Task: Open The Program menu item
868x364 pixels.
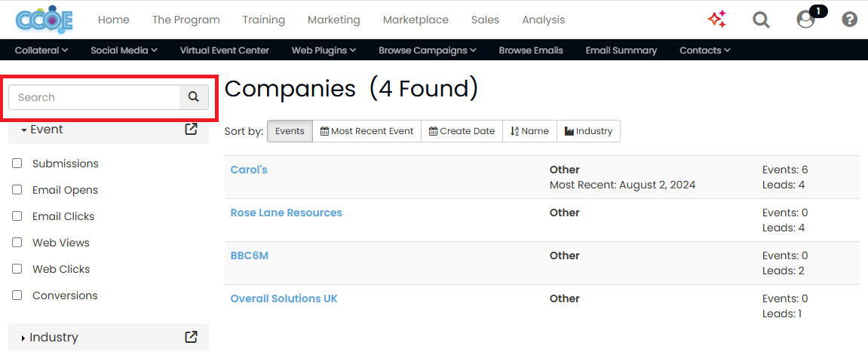Action: tap(186, 20)
